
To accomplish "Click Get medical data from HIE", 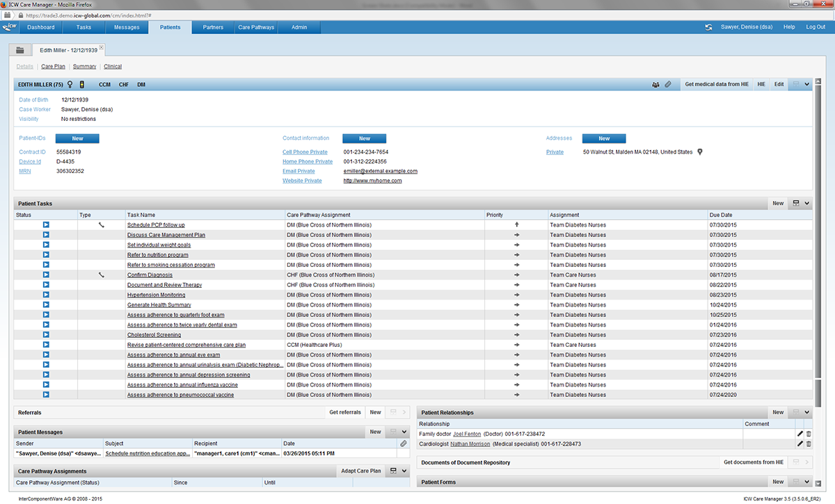I will click(x=716, y=84).
